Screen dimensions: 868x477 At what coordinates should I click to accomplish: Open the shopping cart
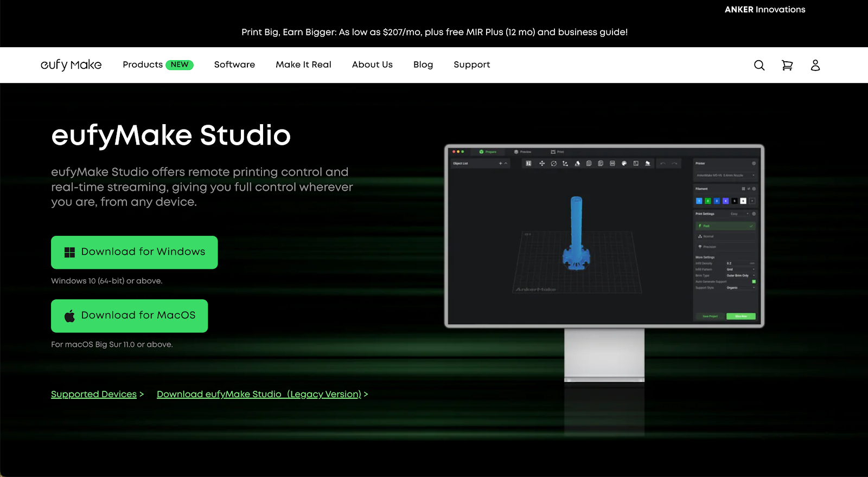pos(787,65)
